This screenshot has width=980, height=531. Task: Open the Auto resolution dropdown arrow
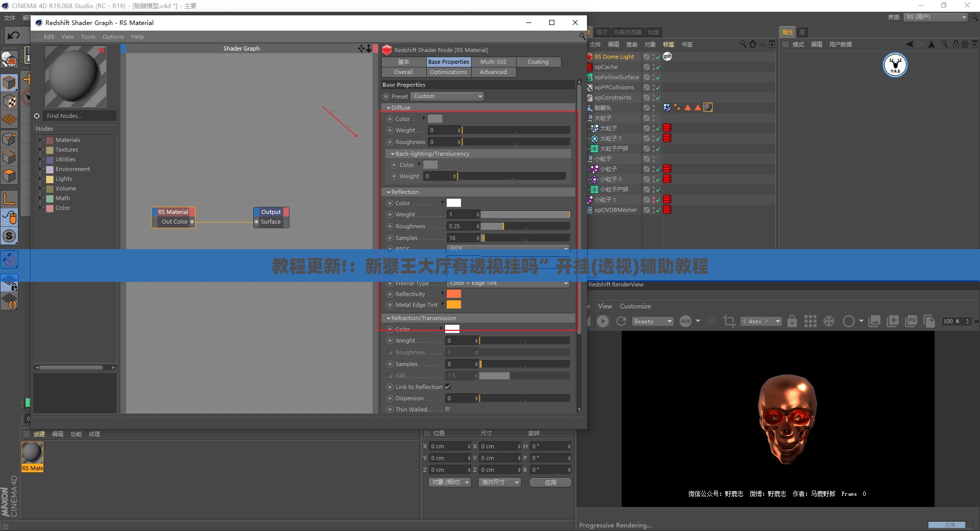pos(777,321)
